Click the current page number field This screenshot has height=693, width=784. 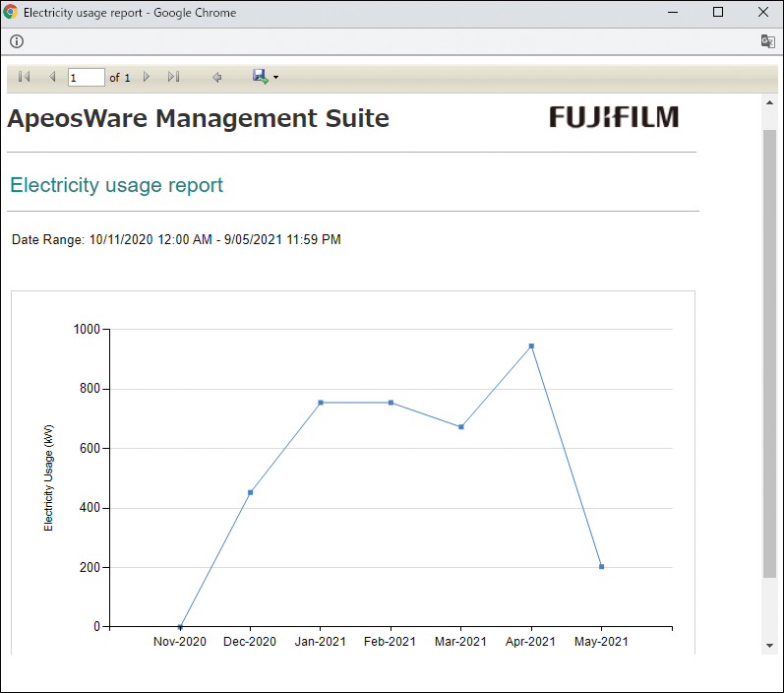[86, 77]
